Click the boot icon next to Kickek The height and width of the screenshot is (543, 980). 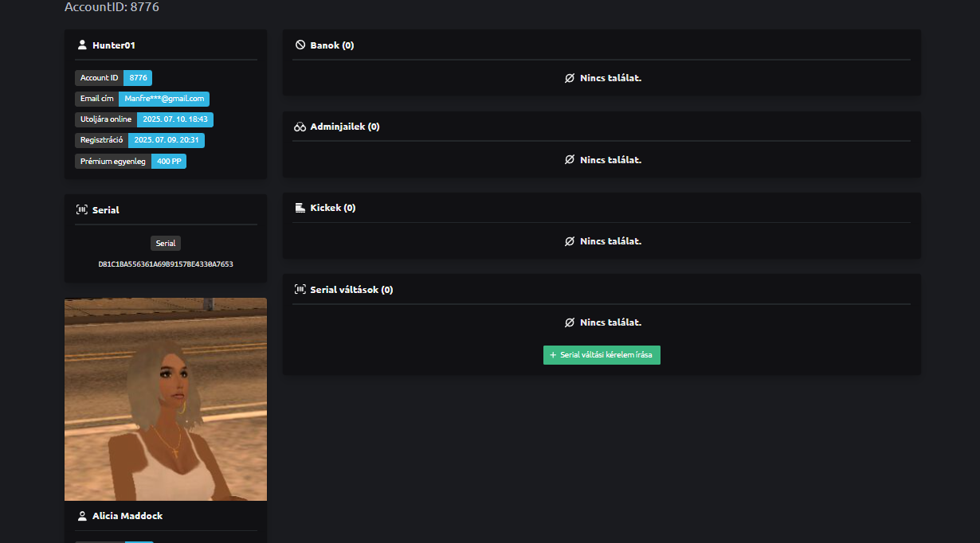point(300,208)
